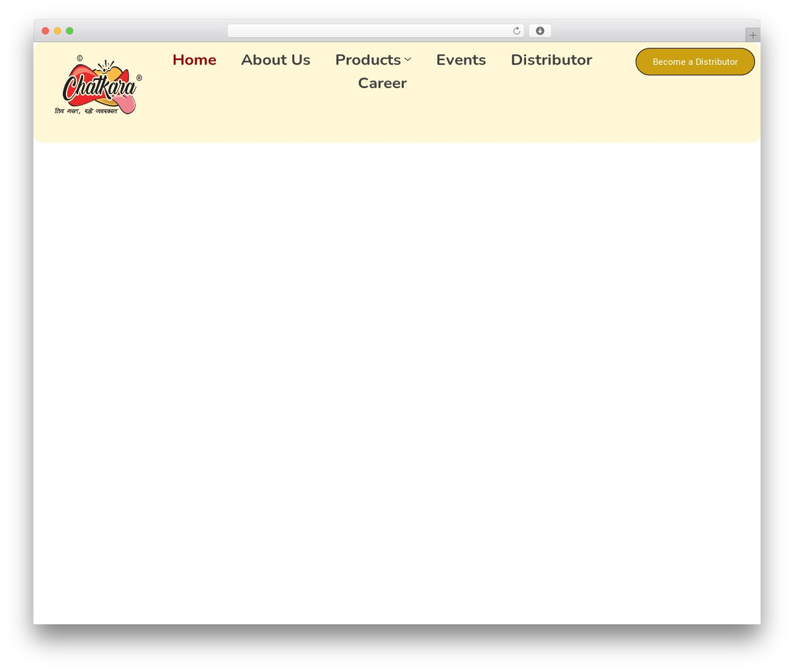Open the Career link
The width and height of the screenshot is (794, 672).
pyautogui.click(x=382, y=83)
